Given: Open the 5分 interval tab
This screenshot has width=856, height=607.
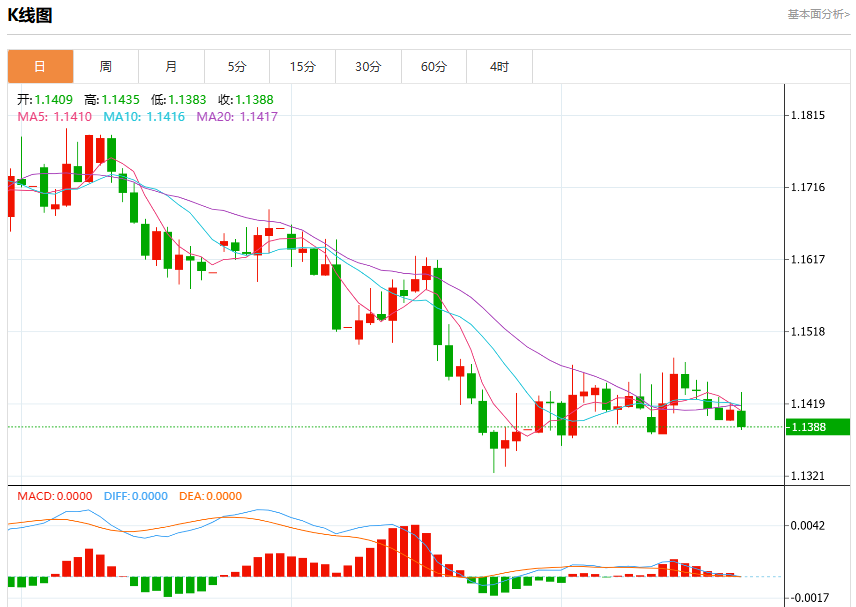Looking at the screenshot, I should tap(237, 67).
